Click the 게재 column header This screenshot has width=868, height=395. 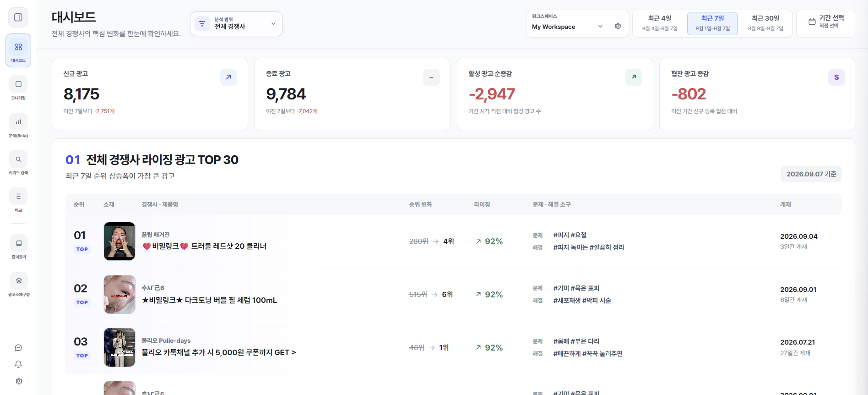pos(786,204)
